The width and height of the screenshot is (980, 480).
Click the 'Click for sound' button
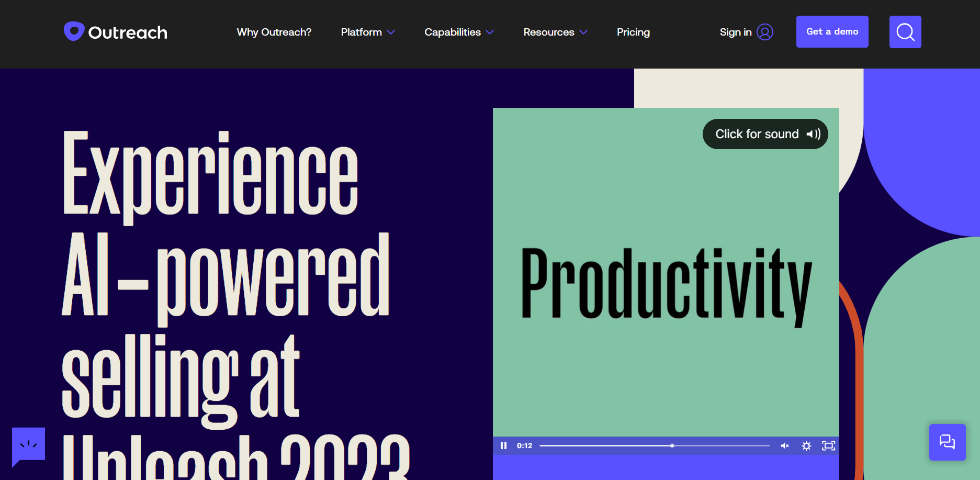765,134
